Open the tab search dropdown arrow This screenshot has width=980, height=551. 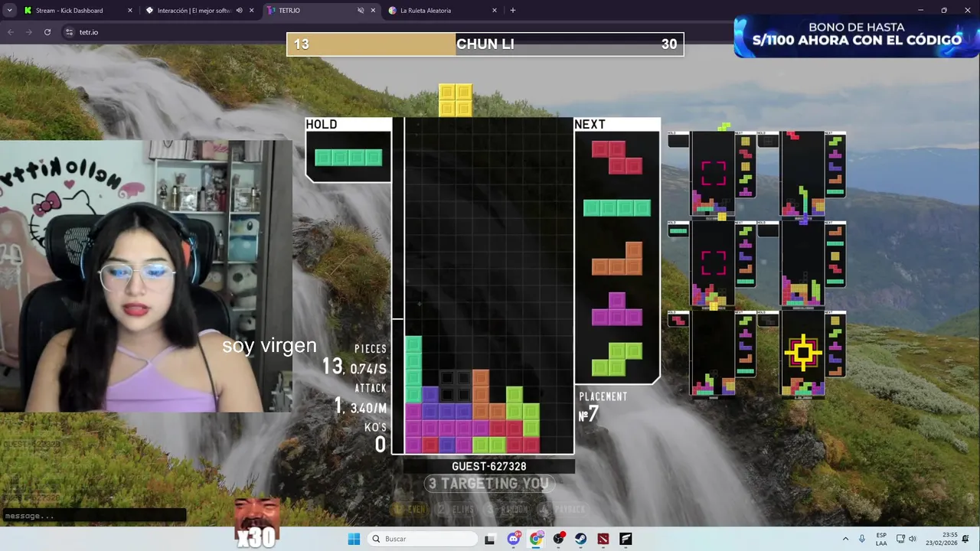click(x=9, y=11)
